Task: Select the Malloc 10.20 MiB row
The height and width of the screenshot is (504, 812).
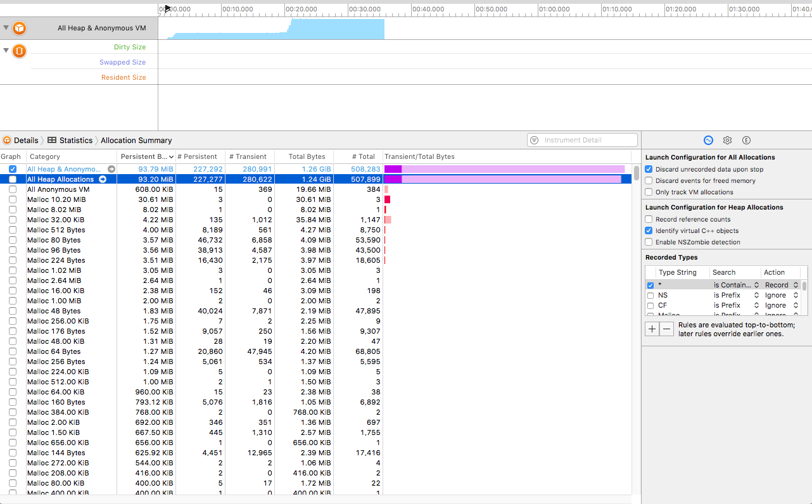Action: 317,199
